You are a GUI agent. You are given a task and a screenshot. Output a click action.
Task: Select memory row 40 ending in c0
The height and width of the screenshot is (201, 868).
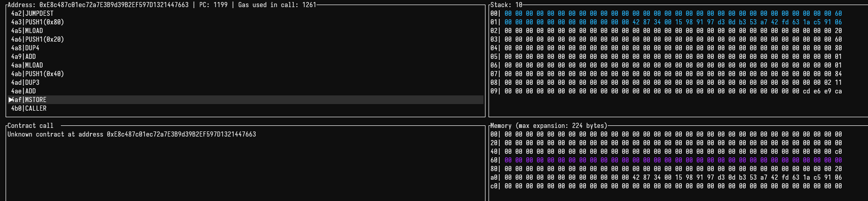666,152
